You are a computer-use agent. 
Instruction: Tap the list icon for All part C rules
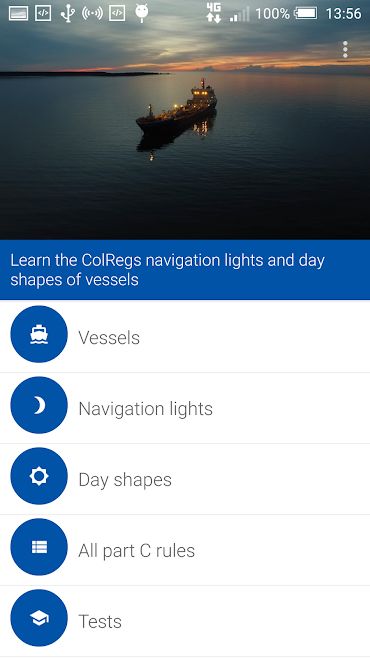[x=39, y=547]
